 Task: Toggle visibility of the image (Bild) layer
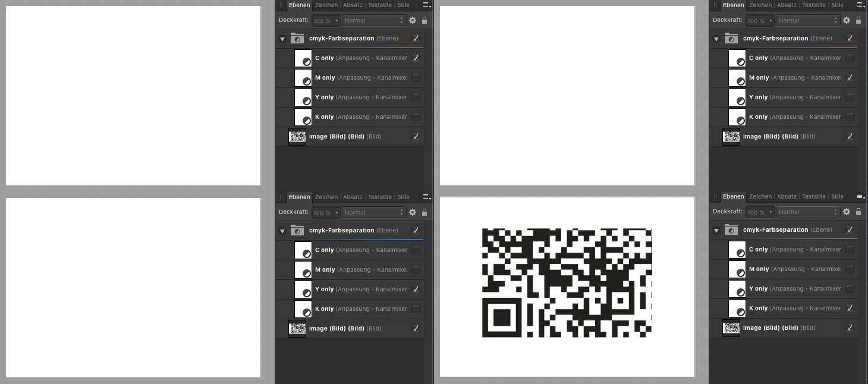(x=416, y=136)
